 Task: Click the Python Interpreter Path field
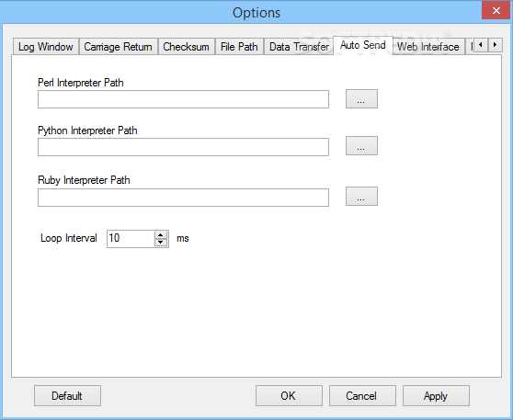[x=183, y=147]
